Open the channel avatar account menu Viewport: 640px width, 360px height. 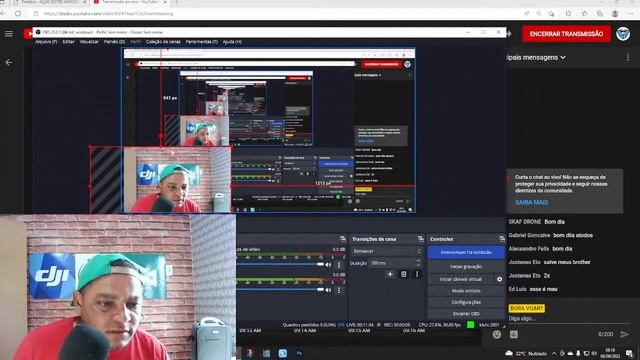pos(623,34)
